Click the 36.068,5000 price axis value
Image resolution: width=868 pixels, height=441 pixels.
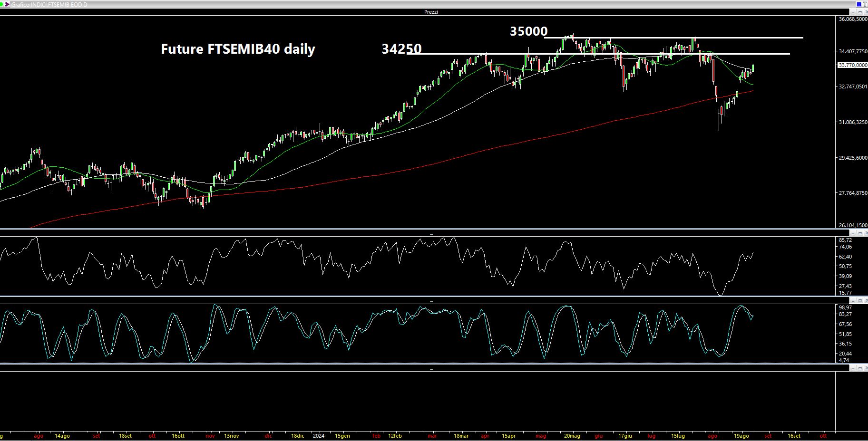tap(853, 19)
